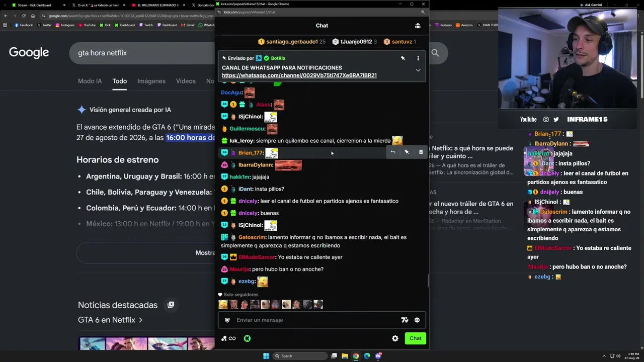Screen dimensions: 644x362
Task: Switch to 'Imágenes' search tab
Action: (151, 81)
